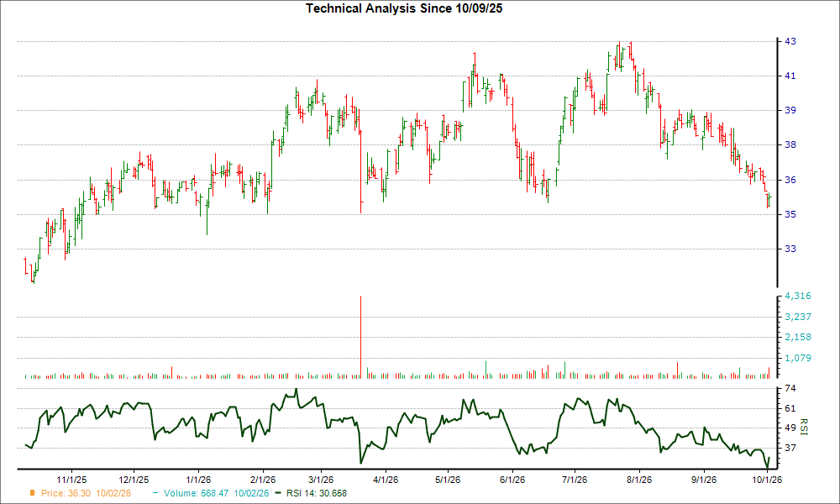
Task: Click the RSI axis value 74
Action: coord(790,388)
